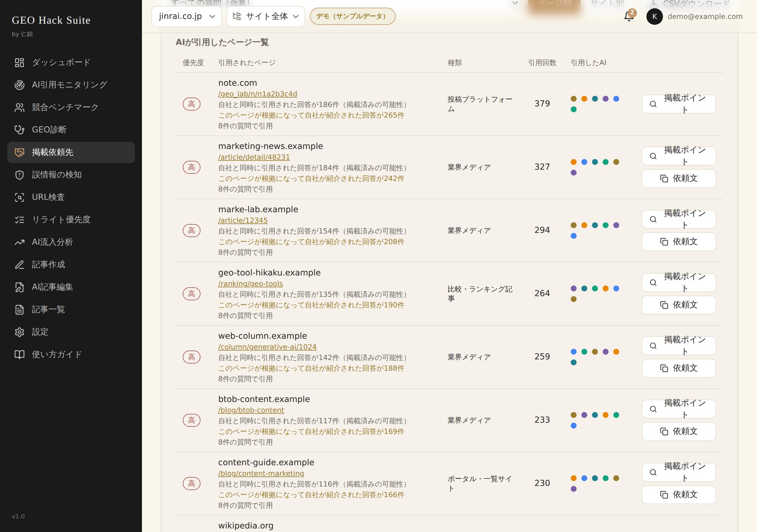Click priority 高 badge for marke-lab.example
This screenshot has height=532, width=757.
pyautogui.click(x=192, y=231)
